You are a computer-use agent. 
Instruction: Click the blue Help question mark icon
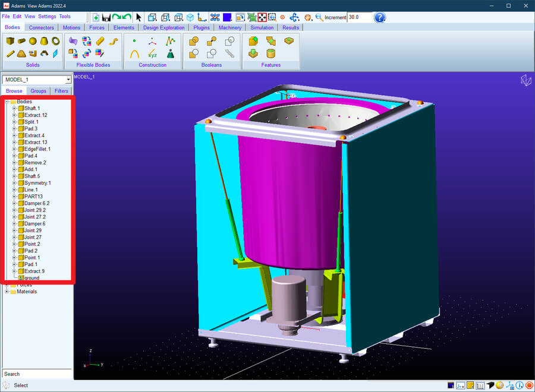pos(380,17)
